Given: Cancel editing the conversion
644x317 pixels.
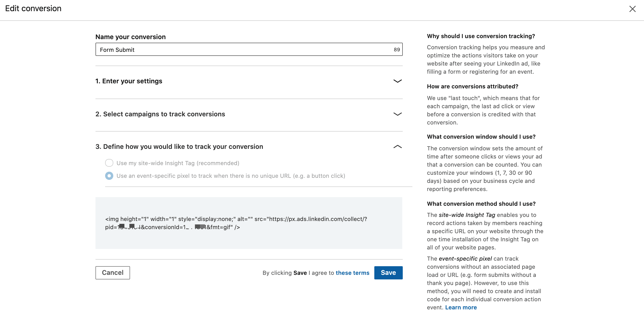Looking at the screenshot, I should pos(112,273).
